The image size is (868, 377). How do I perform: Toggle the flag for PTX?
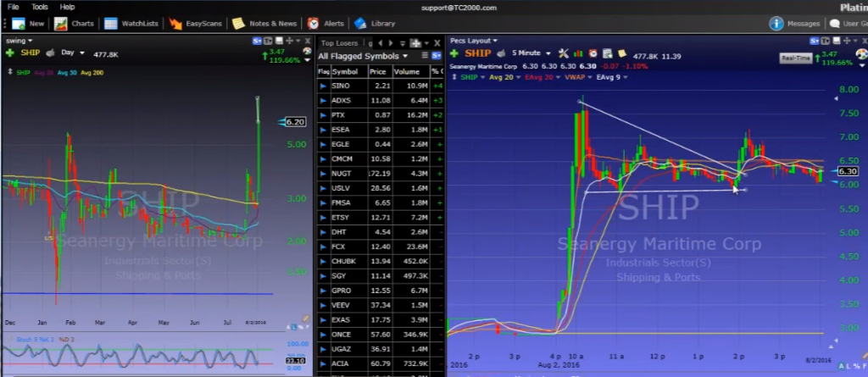[x=323, y=115]
